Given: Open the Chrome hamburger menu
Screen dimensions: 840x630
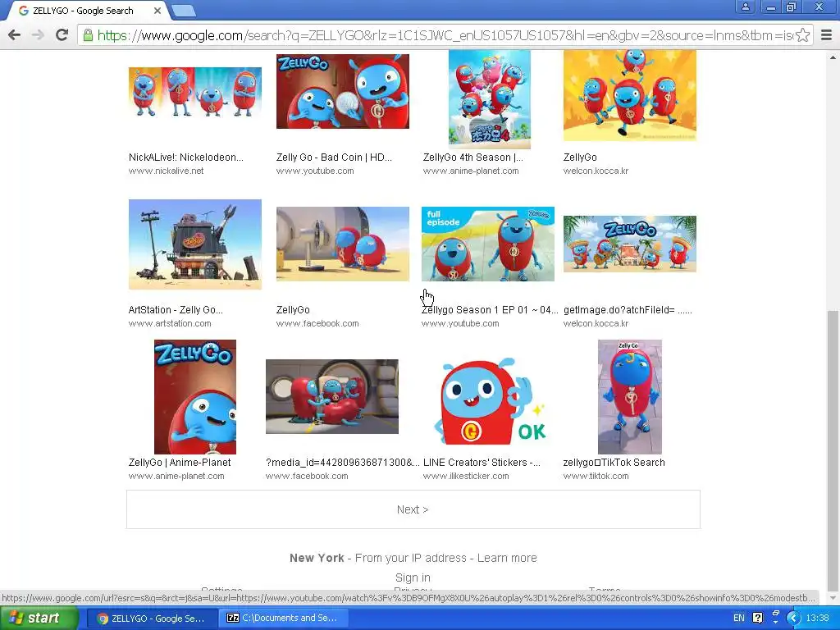Looking at the screenshot, I should tap(827, 35).
